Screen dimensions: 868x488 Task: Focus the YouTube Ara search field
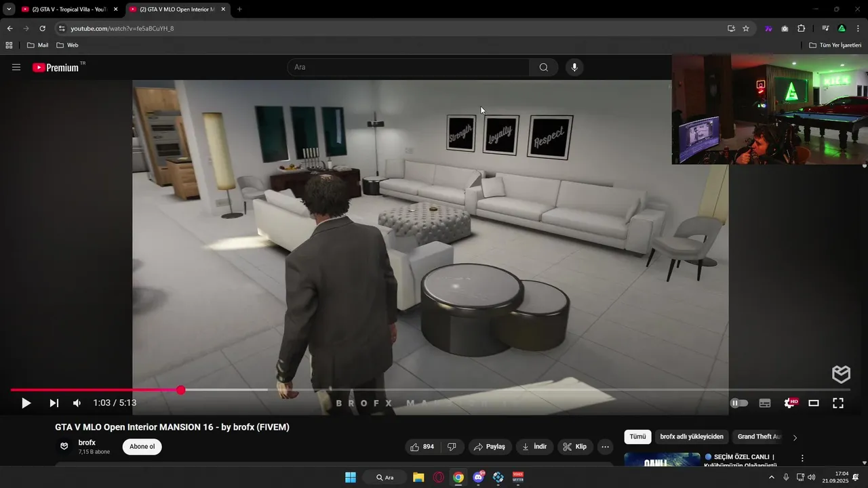click(x=408, y=67)
